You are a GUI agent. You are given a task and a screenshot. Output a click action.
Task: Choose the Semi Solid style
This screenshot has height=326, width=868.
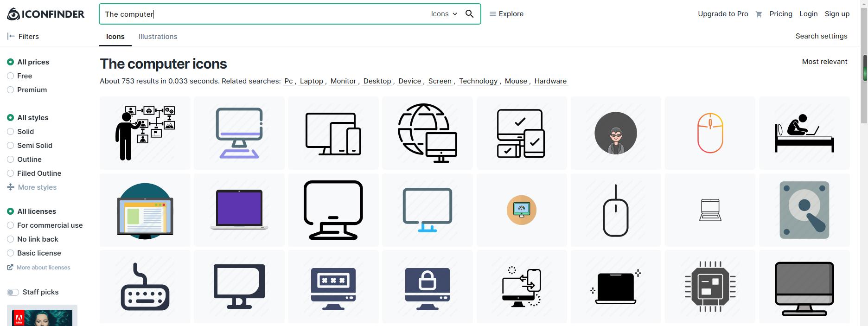click(10, 146)
